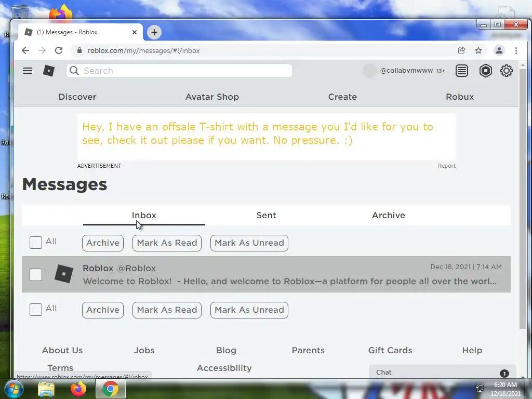Screen dimensions: 532x399
Task: Open the Jobs footer link
Action: (144, 350)
